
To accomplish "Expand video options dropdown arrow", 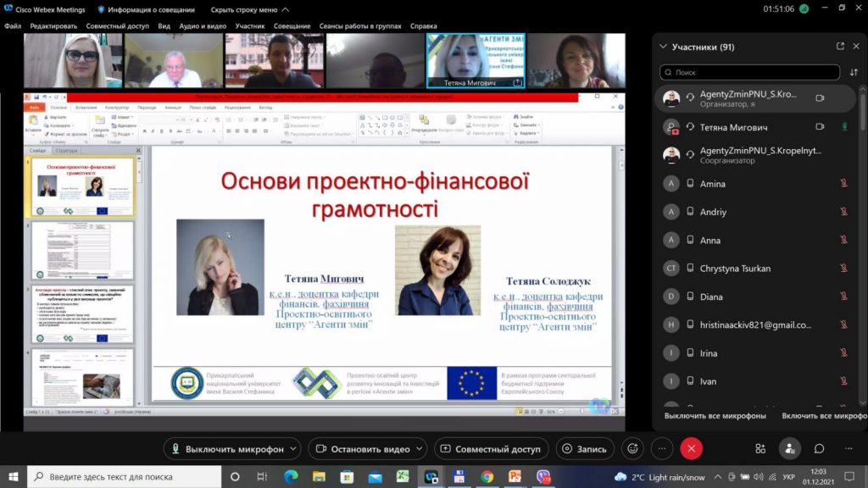I will [420, 449].
